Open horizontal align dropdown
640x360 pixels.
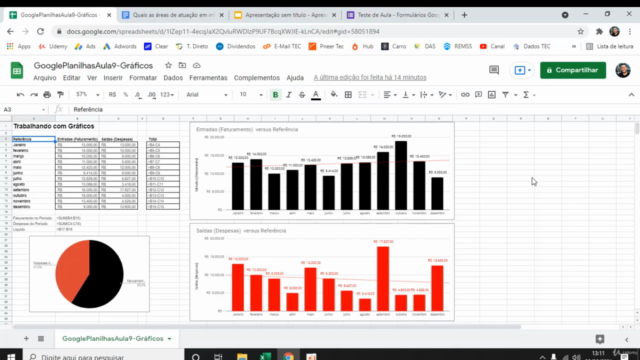coord(390,95)
